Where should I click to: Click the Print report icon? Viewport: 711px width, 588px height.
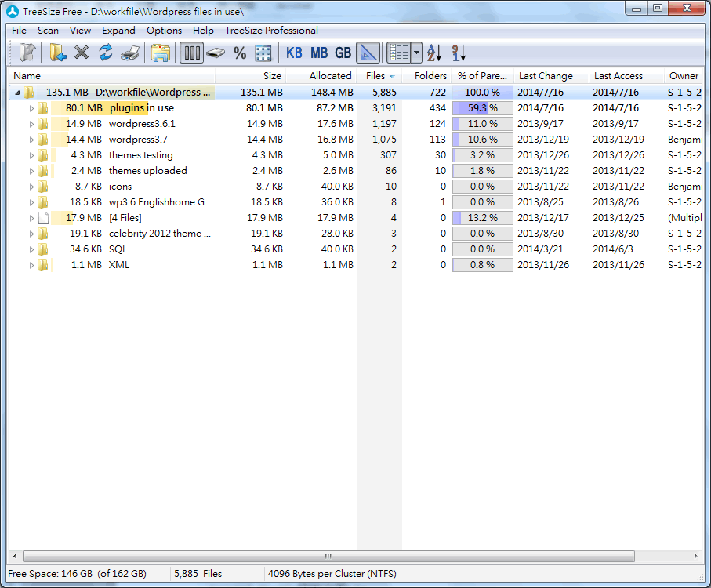[130, 53]
